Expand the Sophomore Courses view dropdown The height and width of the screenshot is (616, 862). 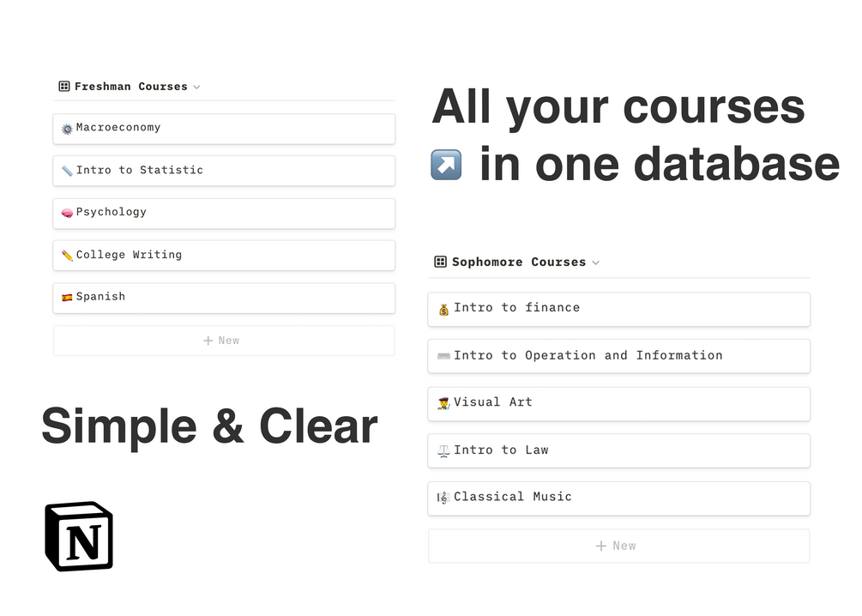[x=596, y=263]
